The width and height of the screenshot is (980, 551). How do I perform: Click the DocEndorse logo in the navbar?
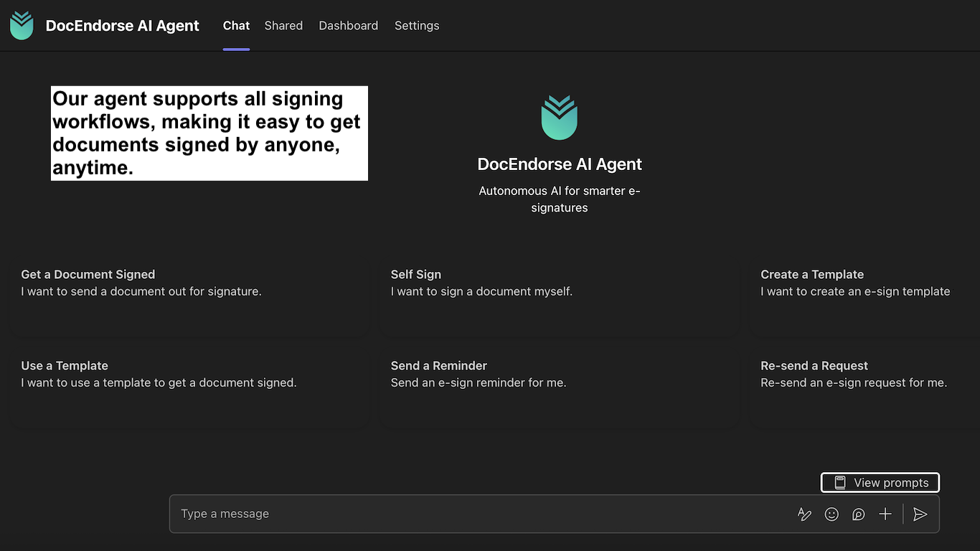point(21,25)
